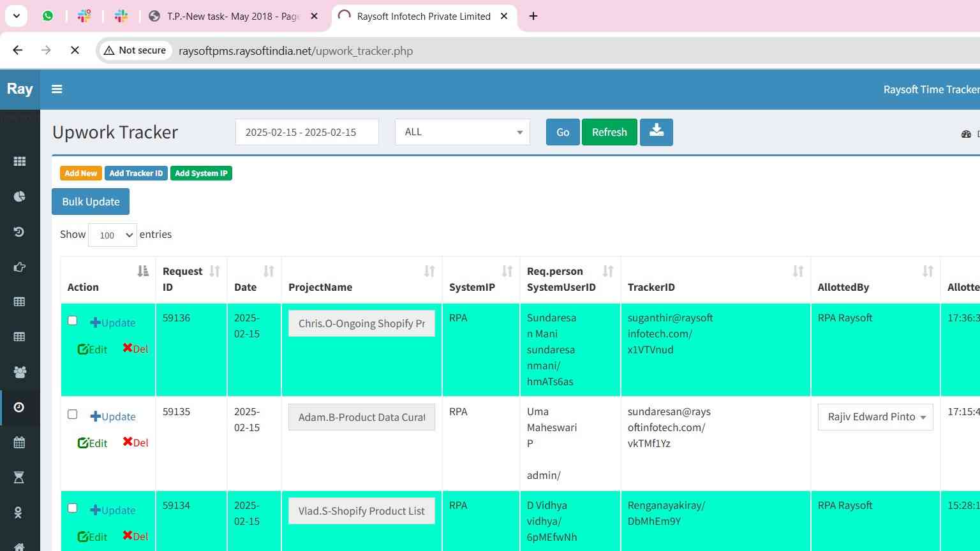Go forward in browser

point(46,50)
